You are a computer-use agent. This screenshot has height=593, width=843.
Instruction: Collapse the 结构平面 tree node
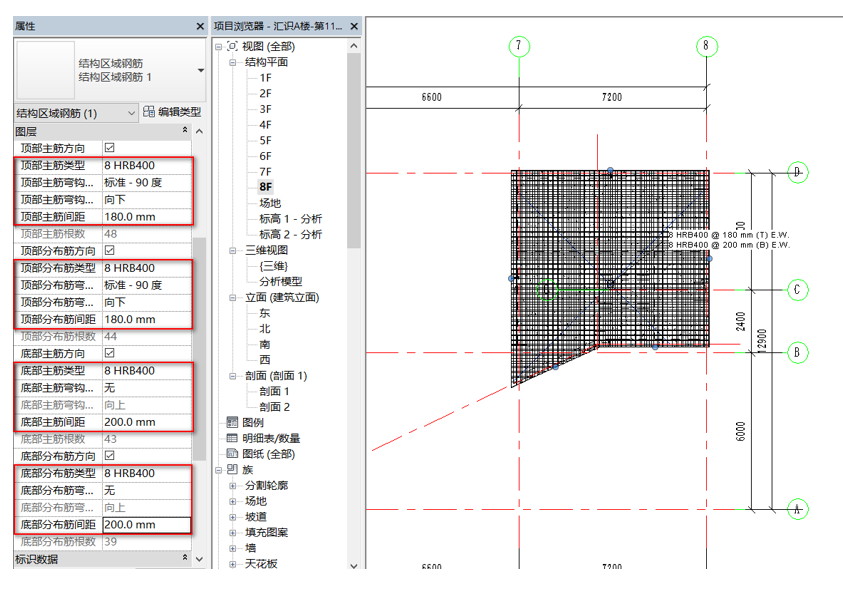pyautogui.click(x=233, y=62)
